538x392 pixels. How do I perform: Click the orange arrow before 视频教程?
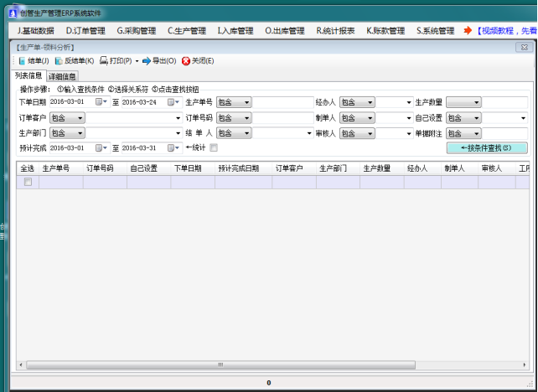[x=468, y=31]
